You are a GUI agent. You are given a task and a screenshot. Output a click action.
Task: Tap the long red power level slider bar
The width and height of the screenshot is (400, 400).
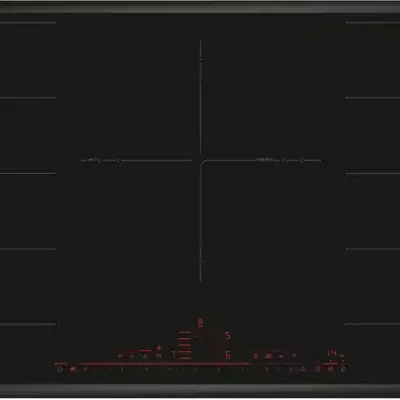pos(165,364)
